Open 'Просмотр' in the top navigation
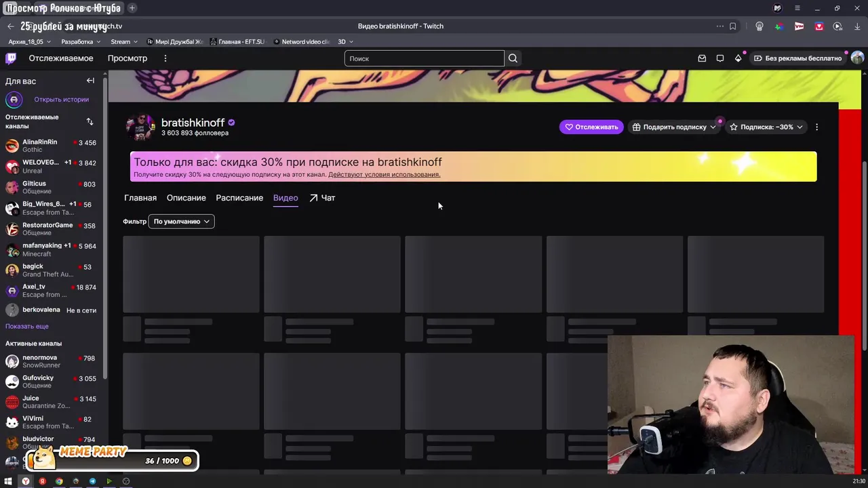Screen dimensions: 868x488 pyautogui.click(x=127, y=58)
